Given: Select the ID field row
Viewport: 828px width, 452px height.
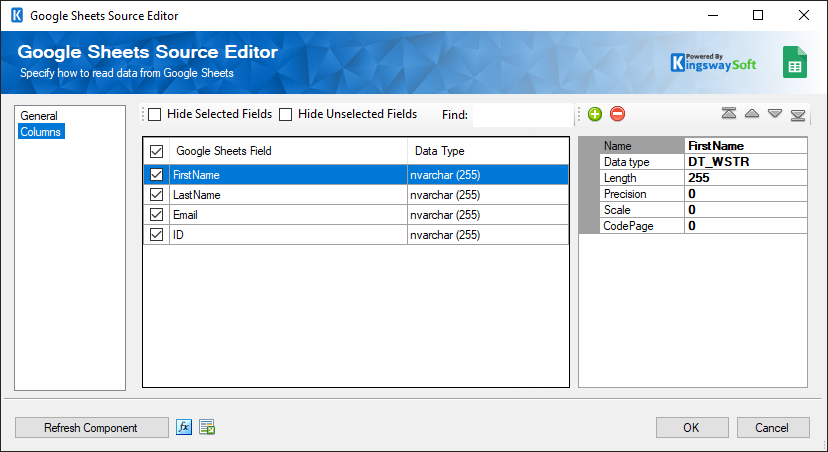Looking at the screenshot, I should pyautogui.click(x=356, y=235).
